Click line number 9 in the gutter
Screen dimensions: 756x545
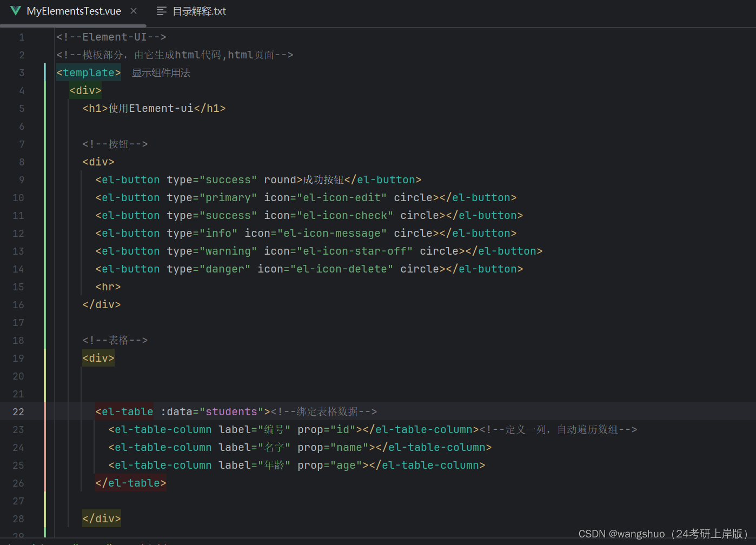point(22,180)
